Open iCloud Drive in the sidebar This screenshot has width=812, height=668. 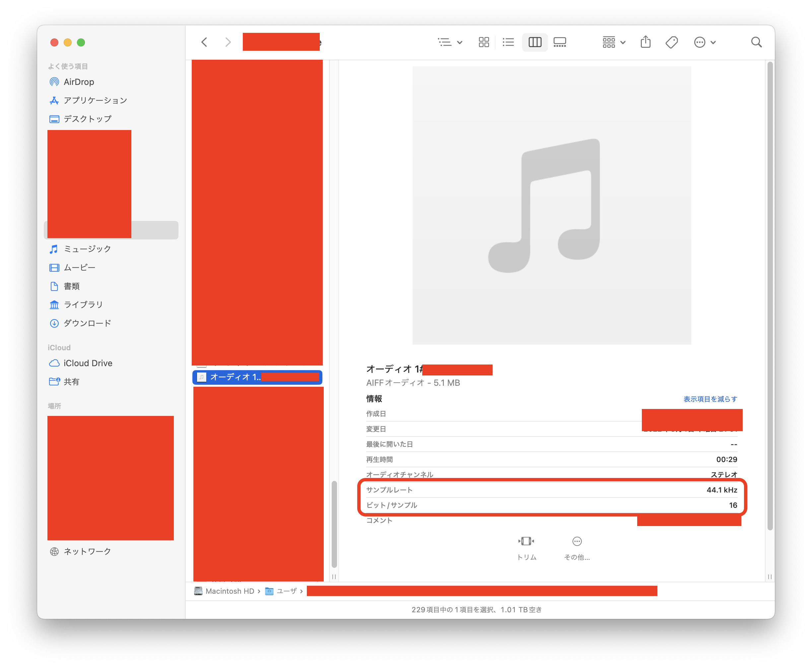tap(88, 363)
